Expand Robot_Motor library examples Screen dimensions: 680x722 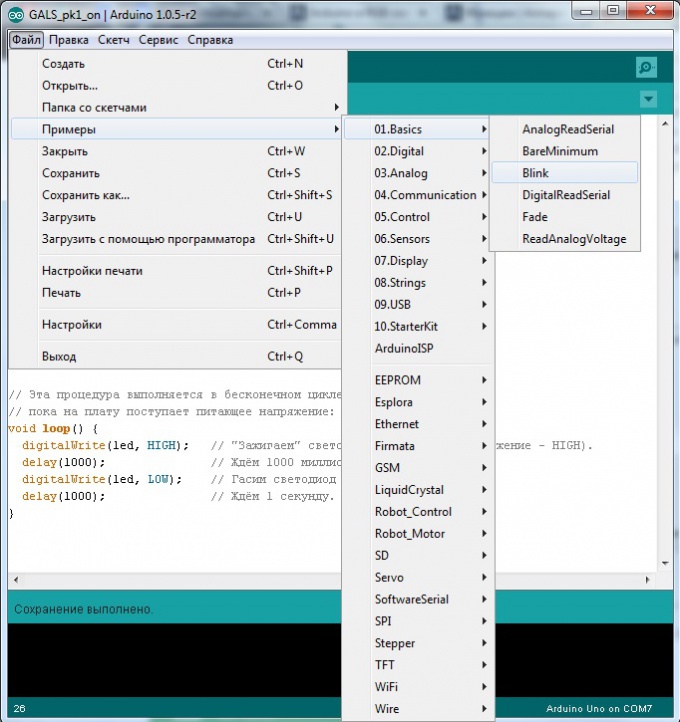point(418,534)
